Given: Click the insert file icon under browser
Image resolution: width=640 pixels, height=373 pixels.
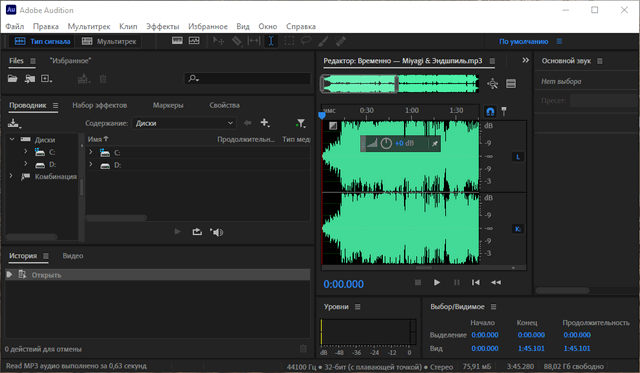Looking at the screenshot, I should (197, 232).
